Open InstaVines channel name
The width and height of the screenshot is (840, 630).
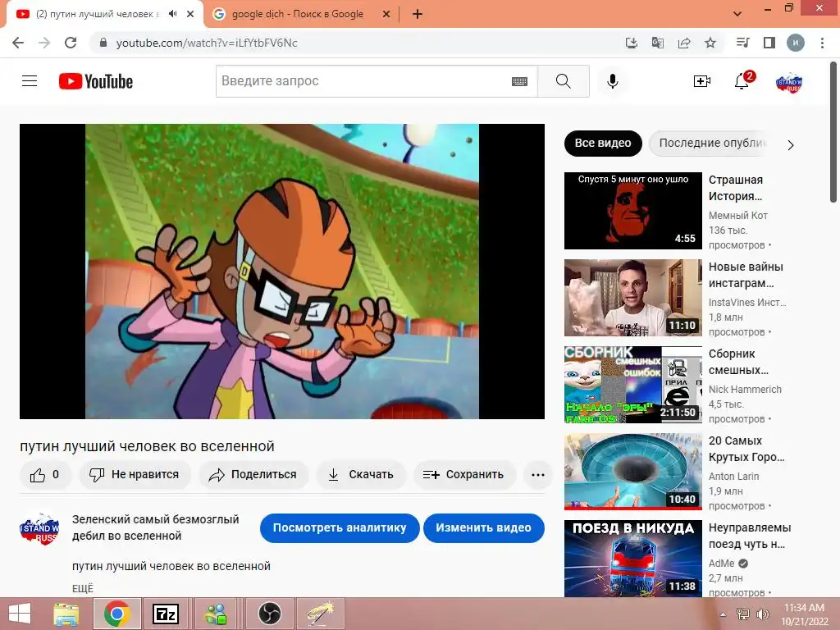747,302
